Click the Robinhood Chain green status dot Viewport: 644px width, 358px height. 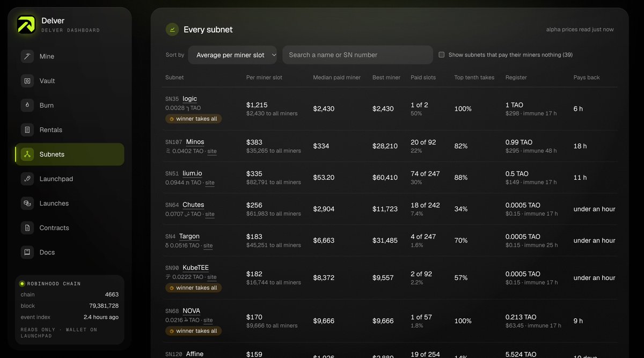[22, 283]
